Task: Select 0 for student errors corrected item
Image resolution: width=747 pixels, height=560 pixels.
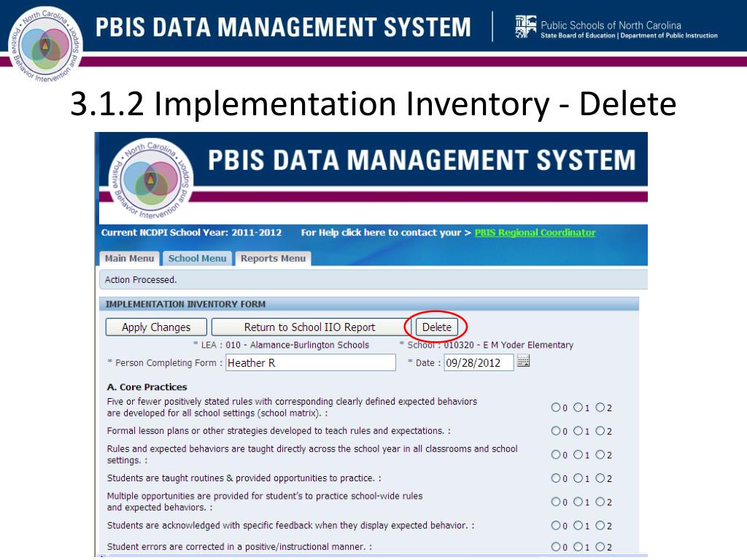Action: [x=555, y=547]
